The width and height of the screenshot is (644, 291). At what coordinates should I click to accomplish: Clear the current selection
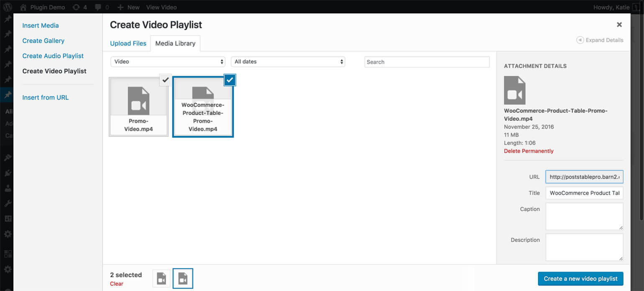click(117, 283)
